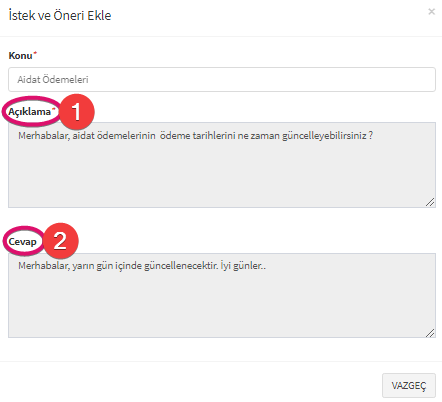The width and height of the screenshot is (442, 402).
Task: Click the Konu field label
Action: point(20,55)
